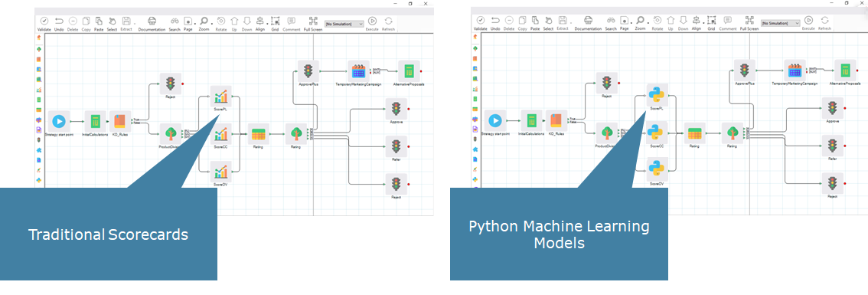Click Full Screen in the right window
868x295 pixels.
pos(749,23)
